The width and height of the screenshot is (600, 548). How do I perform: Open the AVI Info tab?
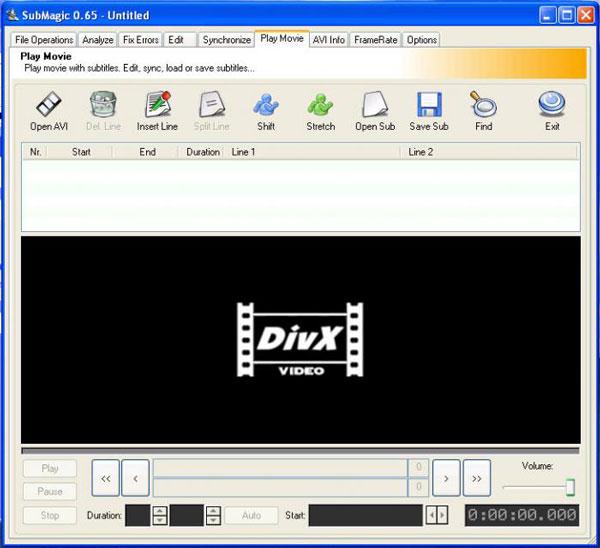click(329, 40)
